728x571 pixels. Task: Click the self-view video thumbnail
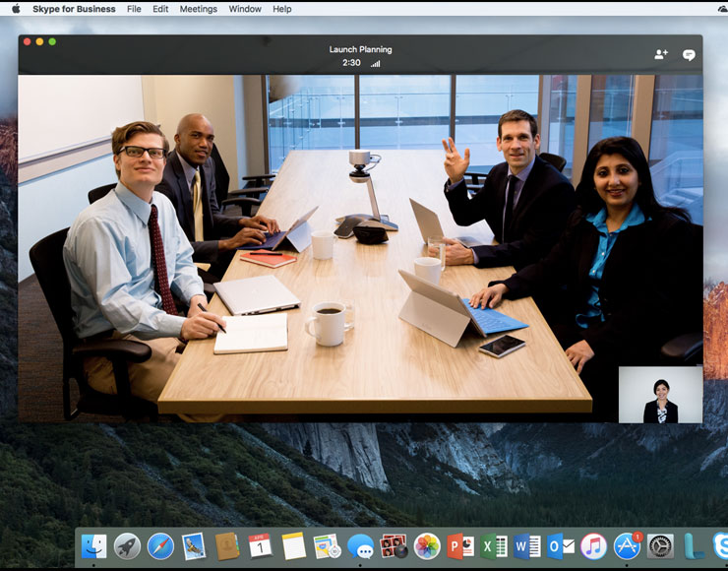(660, 395)
